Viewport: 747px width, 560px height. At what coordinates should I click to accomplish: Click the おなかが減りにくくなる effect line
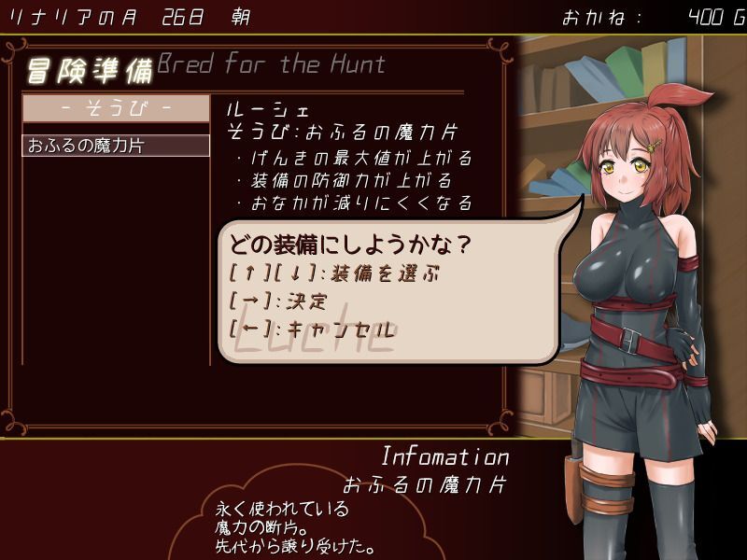(355, 203)
